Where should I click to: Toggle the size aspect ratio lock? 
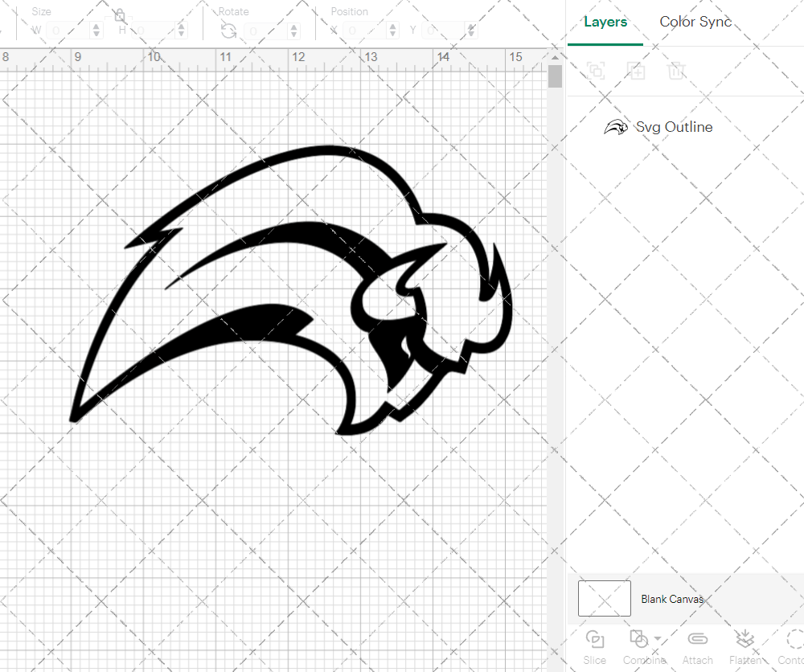click(119, 15)
